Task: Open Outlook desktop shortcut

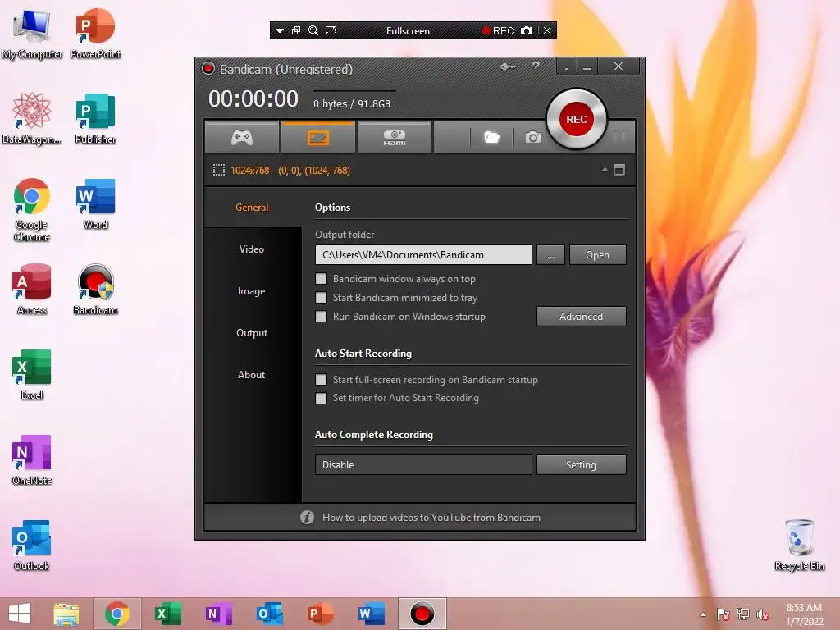Action: coord(32,546)
